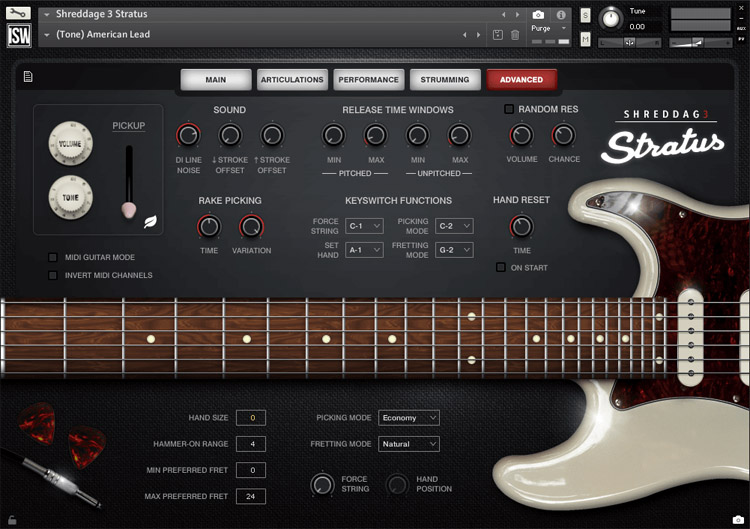Click the PITCHED MAX release knob
The height and width of the screenshot is (529, 750).
pyautogui.click(x=376, y=135)
